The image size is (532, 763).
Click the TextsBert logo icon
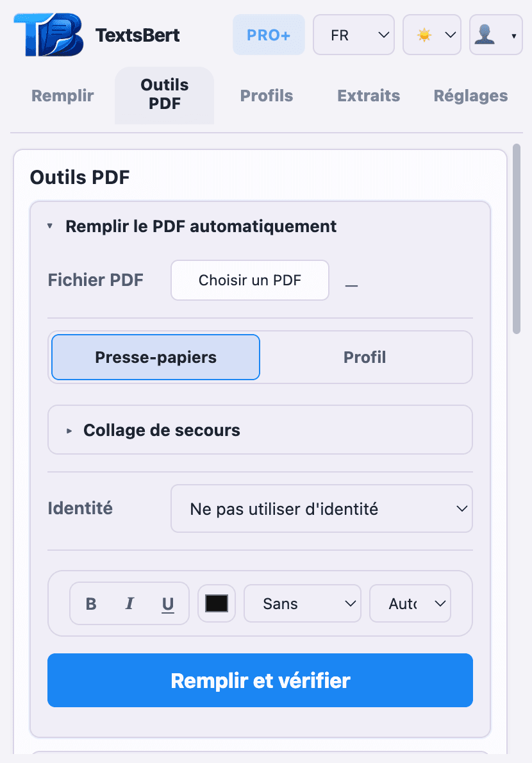(47, 35)
